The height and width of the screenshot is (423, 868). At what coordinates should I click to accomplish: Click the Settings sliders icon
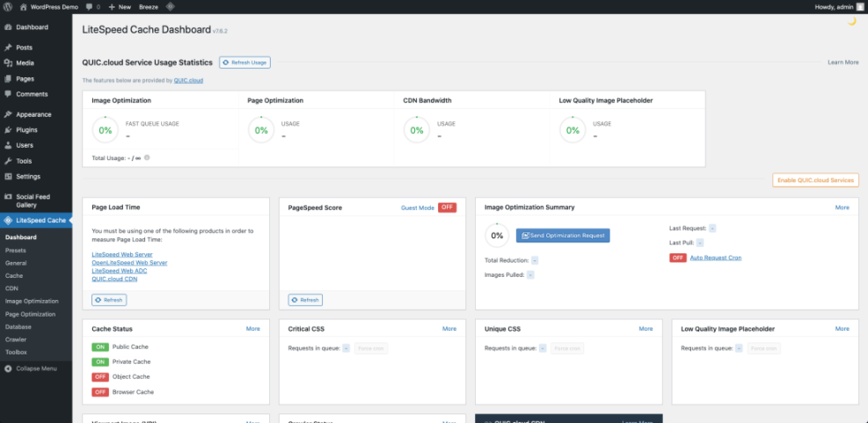click(8, 177)
